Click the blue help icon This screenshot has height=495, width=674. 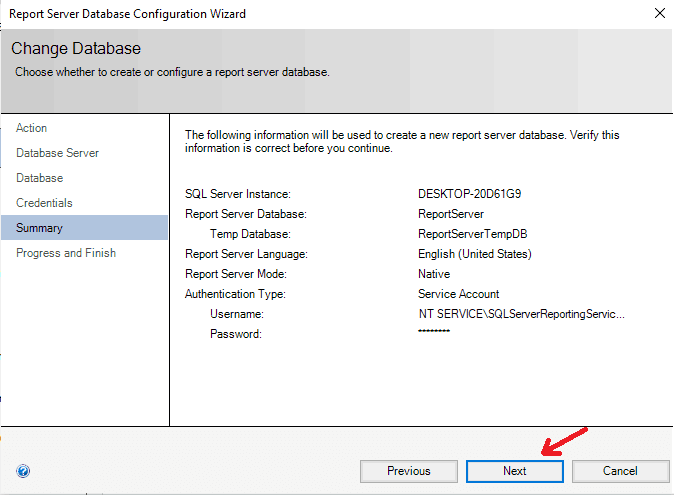coord(23,471)
